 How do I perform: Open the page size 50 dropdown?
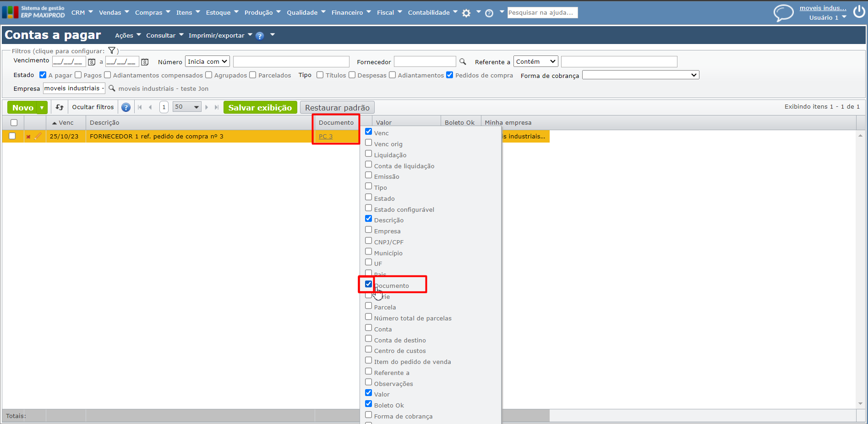pos(187,107)
